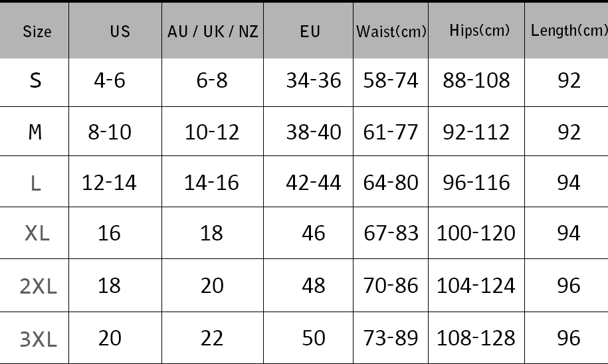Select AU/UK/NZ value 14-16

point(211,183)
